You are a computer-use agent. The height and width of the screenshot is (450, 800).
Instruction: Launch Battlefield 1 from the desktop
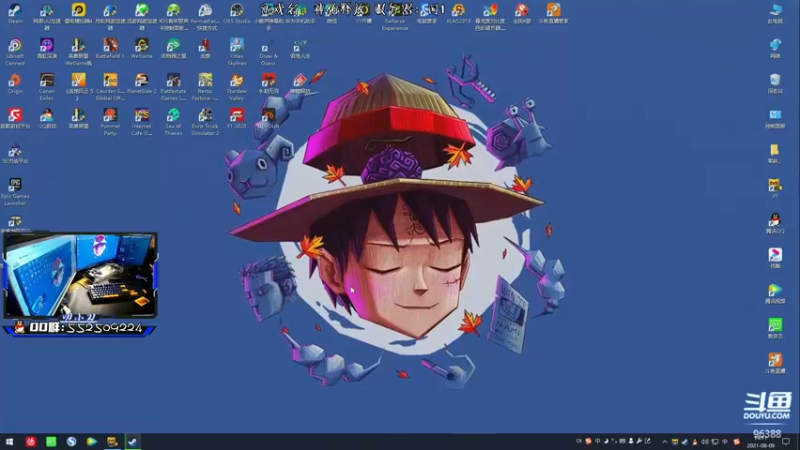click(x=110, y=48)
